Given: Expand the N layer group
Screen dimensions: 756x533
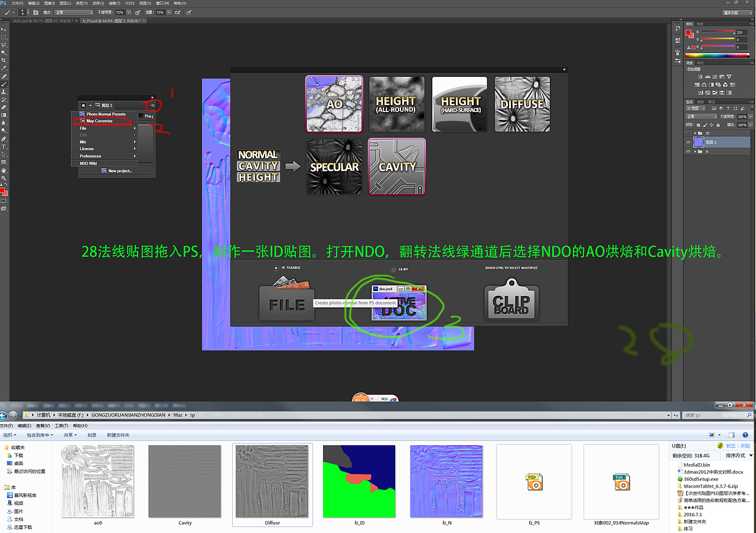Looking at the screenshot, I should pos(695,152).
